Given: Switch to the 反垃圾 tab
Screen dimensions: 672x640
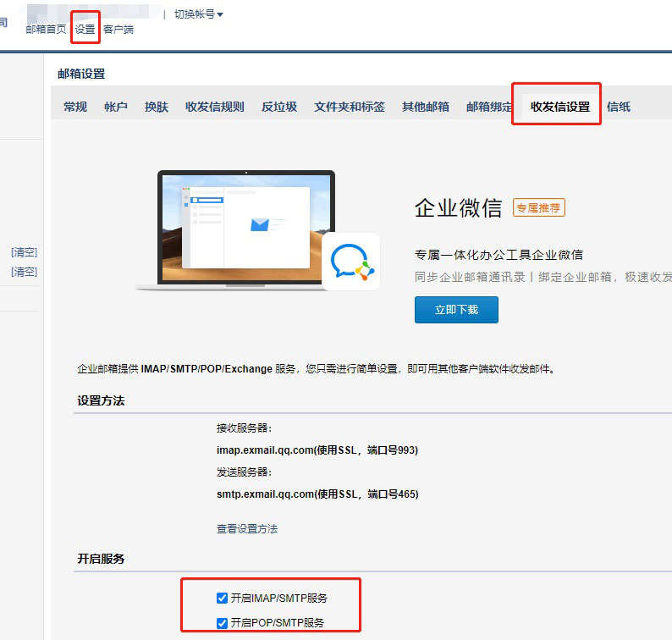Looking at the screenshot, I should [279, 107].
